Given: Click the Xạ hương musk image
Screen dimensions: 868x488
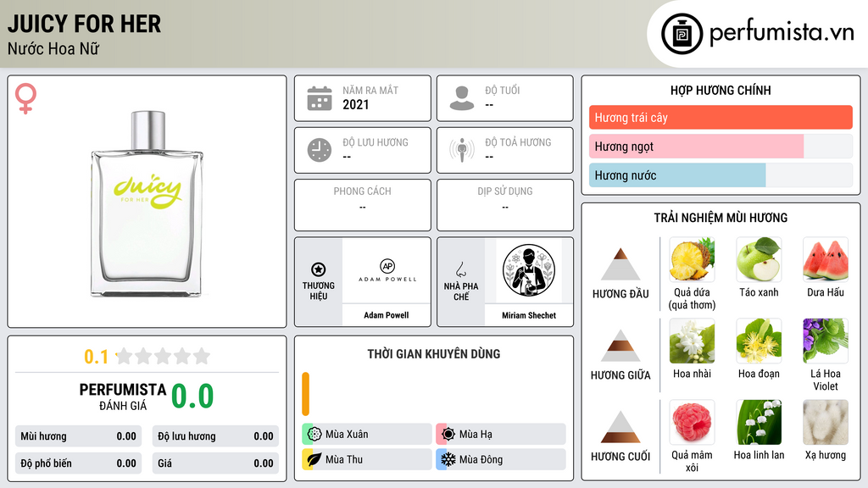Looking at the screenshot, I should click(826, 422).
